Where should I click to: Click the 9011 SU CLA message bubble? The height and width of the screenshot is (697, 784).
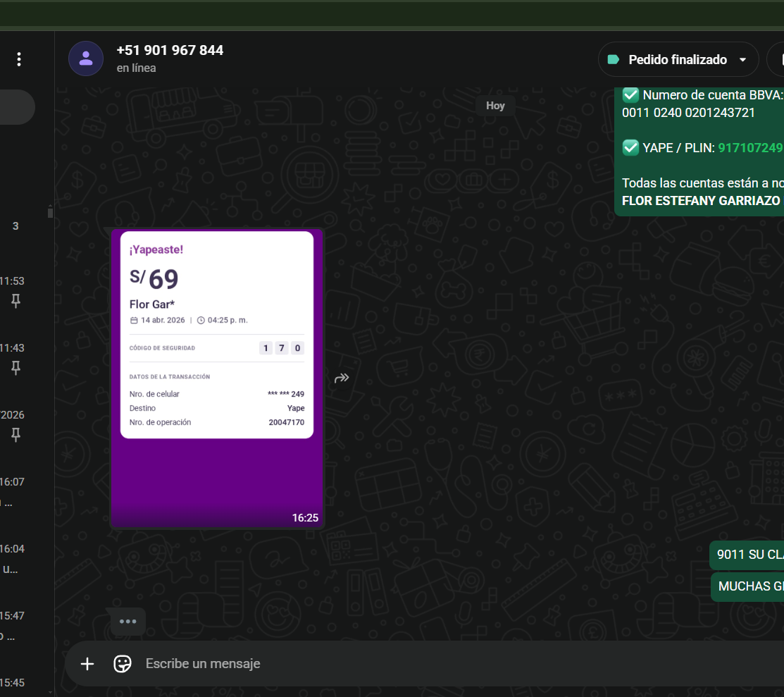[x=749, y=555]
